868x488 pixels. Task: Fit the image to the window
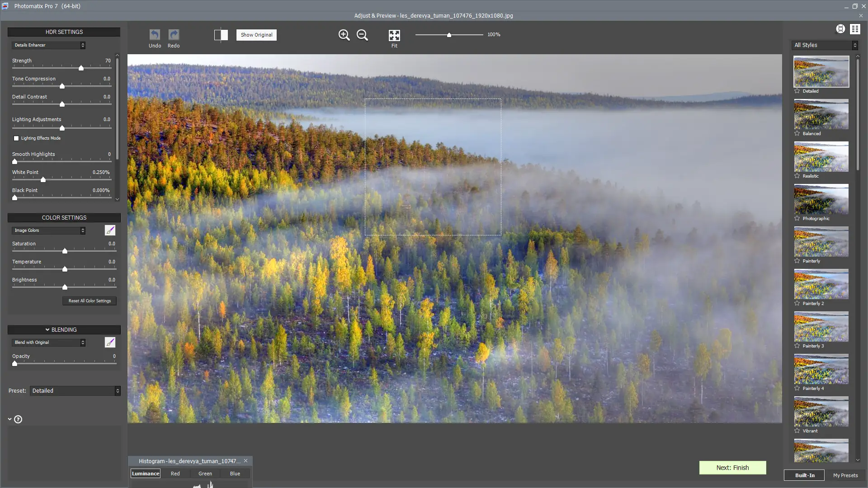tap(394, 35)
